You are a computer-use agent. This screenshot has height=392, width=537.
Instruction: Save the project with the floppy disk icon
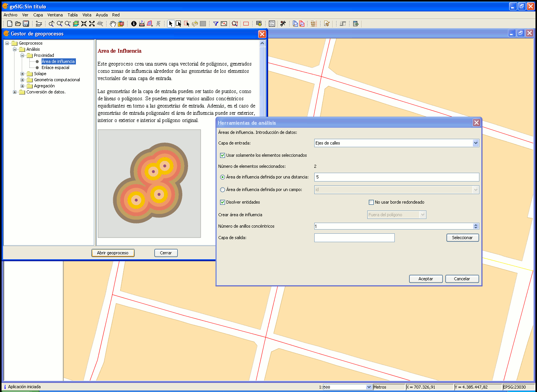coord(26,24)
